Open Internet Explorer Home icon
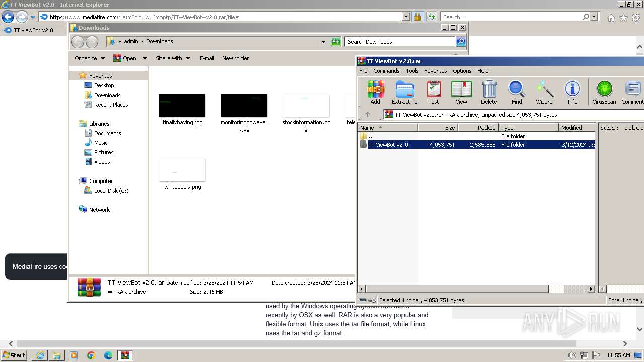 click(611, 18)
